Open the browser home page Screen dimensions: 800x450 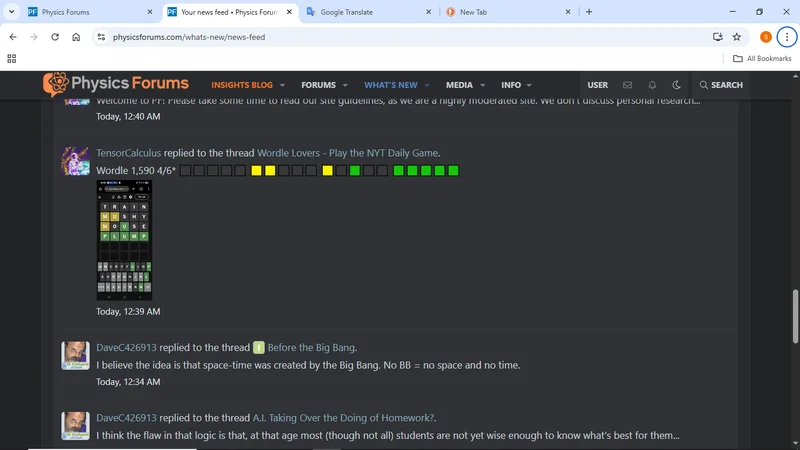[76, 37]
